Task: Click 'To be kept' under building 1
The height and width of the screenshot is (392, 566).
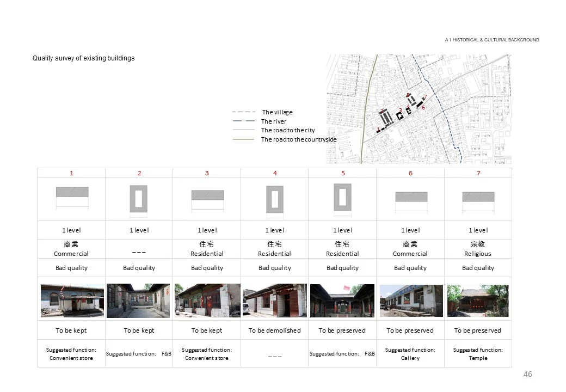Action: 71,330
